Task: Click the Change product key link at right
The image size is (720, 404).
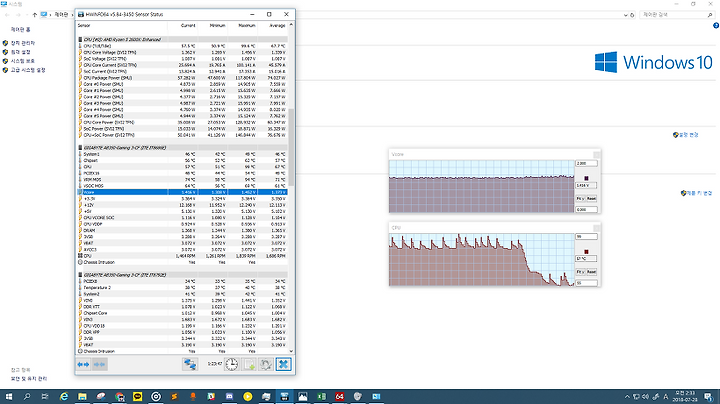Action: click(x=696, y=193)
